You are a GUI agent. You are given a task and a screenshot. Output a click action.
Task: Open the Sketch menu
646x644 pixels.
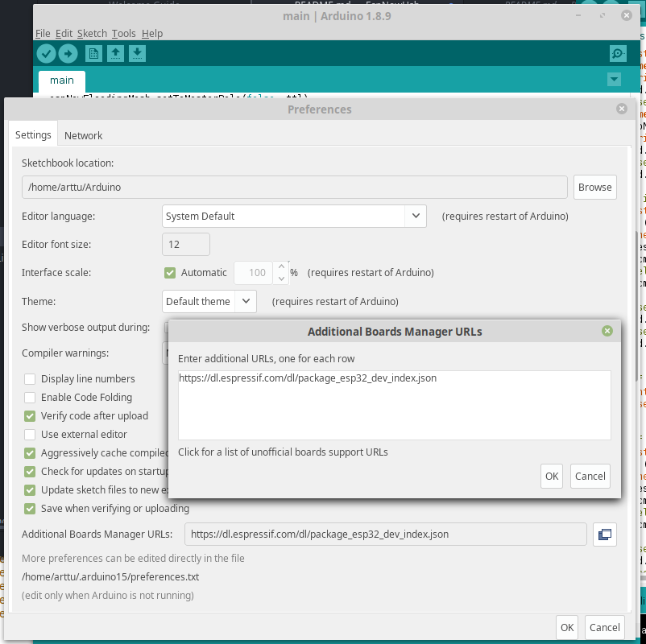click(x=93, y=33)
